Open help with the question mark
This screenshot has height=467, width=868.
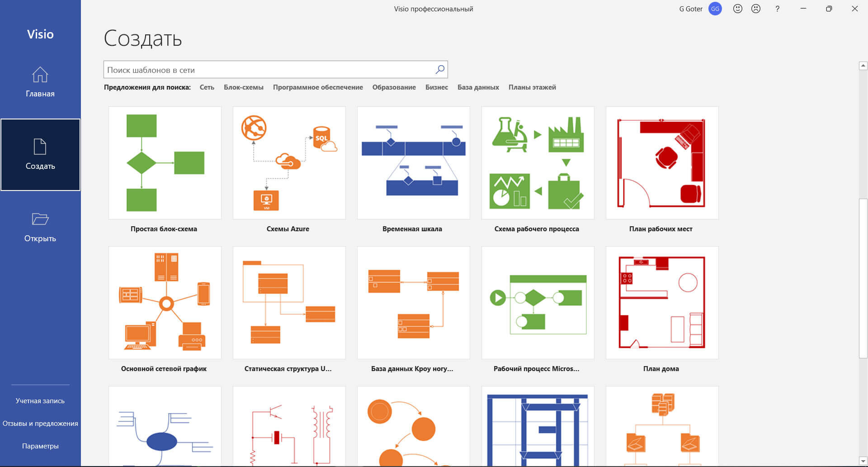click(778, 9)
